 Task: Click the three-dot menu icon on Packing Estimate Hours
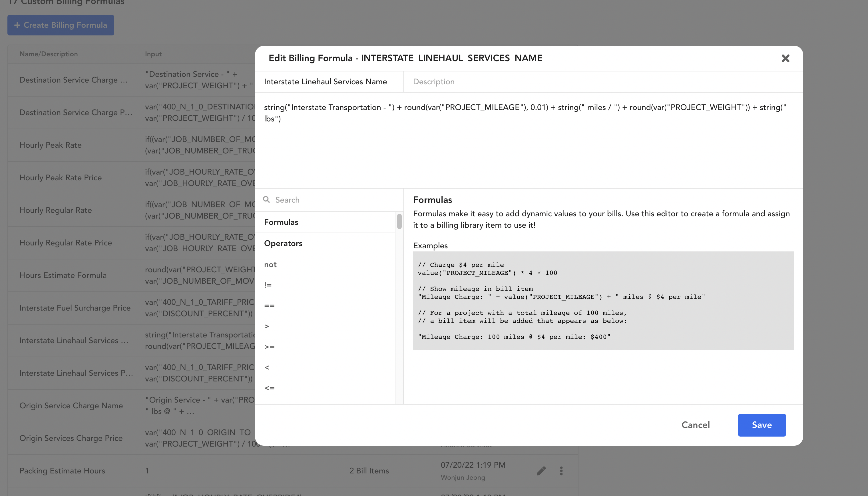(x=561, y=471)
